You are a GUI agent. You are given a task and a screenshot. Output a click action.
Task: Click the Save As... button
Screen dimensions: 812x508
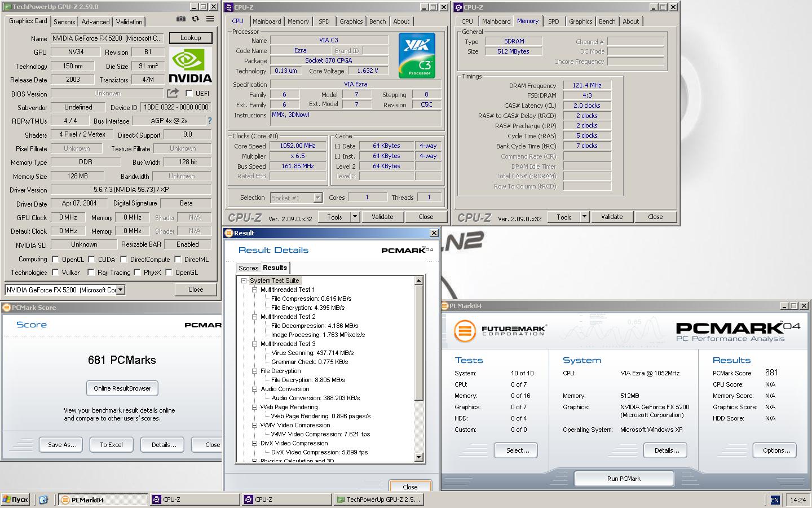coord(61,445)
